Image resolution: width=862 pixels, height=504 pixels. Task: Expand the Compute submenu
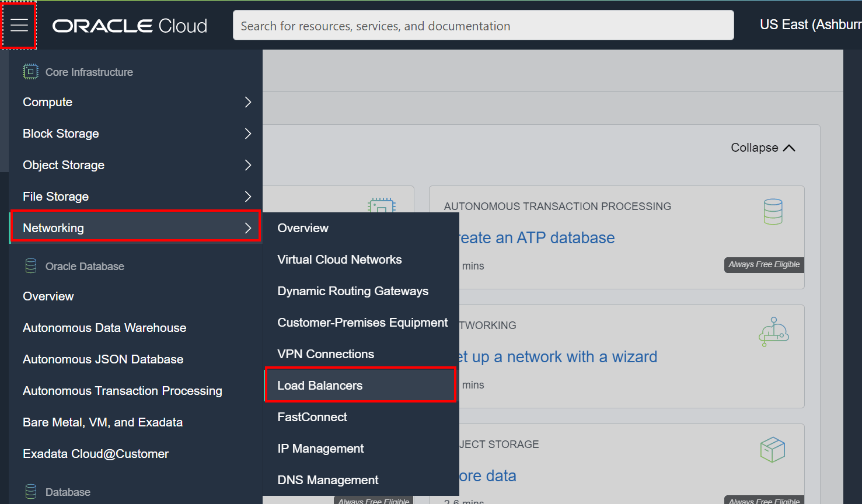(x=134, y=101)
